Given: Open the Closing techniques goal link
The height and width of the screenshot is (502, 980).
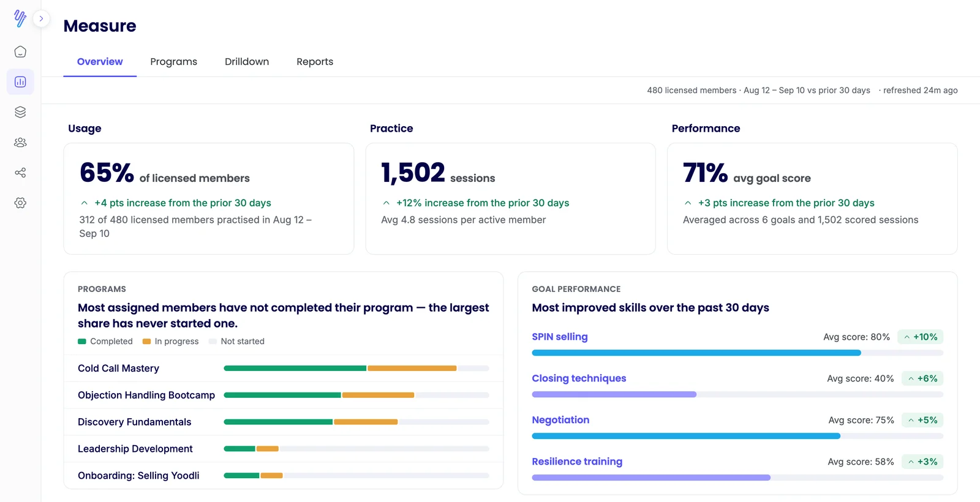Looking at the screenshot, I should point(579,378).
